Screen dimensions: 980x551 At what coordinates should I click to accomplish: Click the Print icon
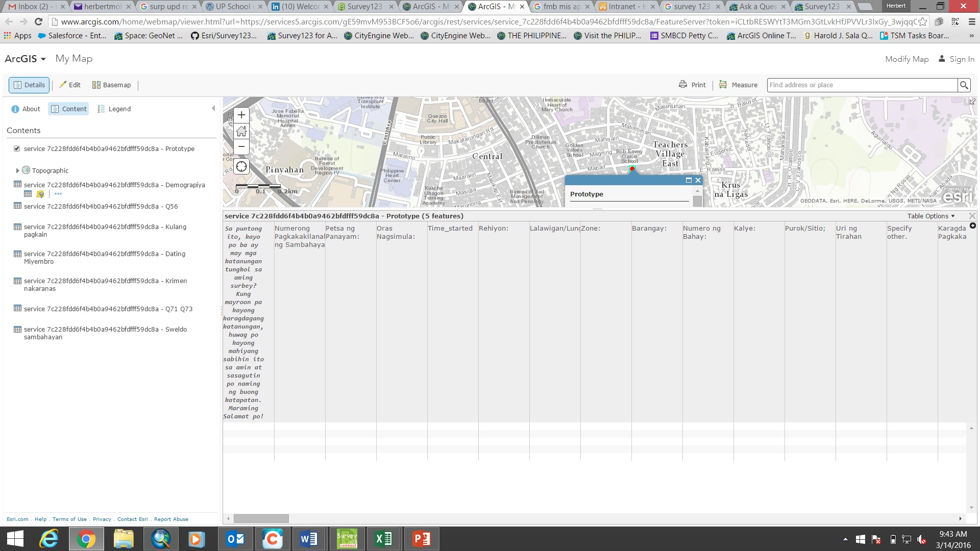click(692, 84)
